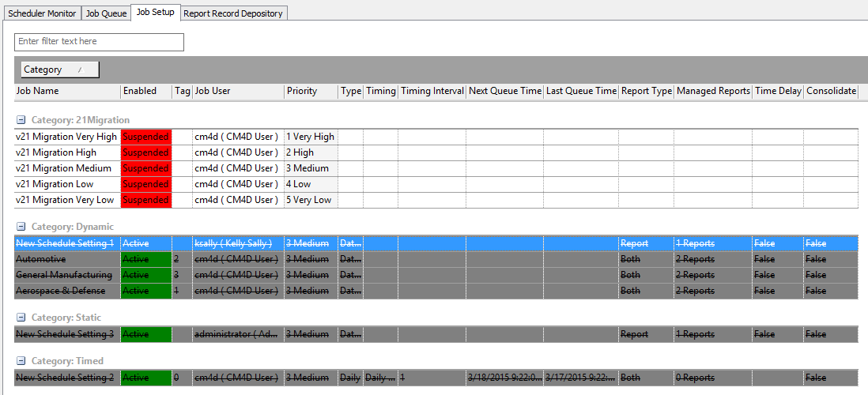This screenshot has height=395, width=868.
Task: Click the red Suspended cell for v21 Migration Low
Action: [145, 184]
